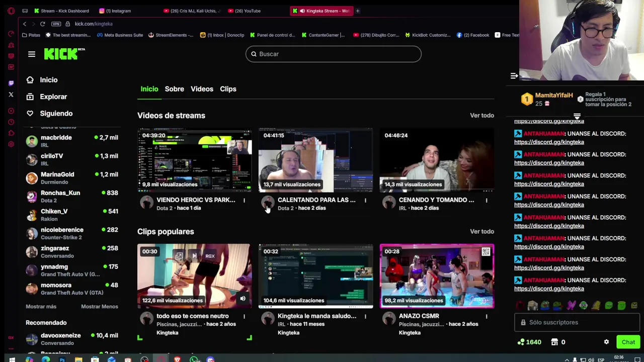Switch to the Videos tab
This screenshot has width=644, height=362.
[x=202, y=89]
